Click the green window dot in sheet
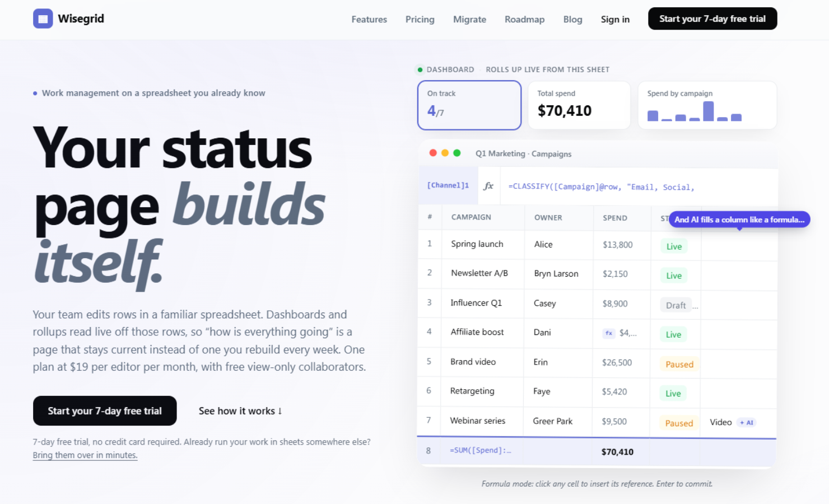Image resolution: width=829 pixels, height=504 pixels. (457, 153)
